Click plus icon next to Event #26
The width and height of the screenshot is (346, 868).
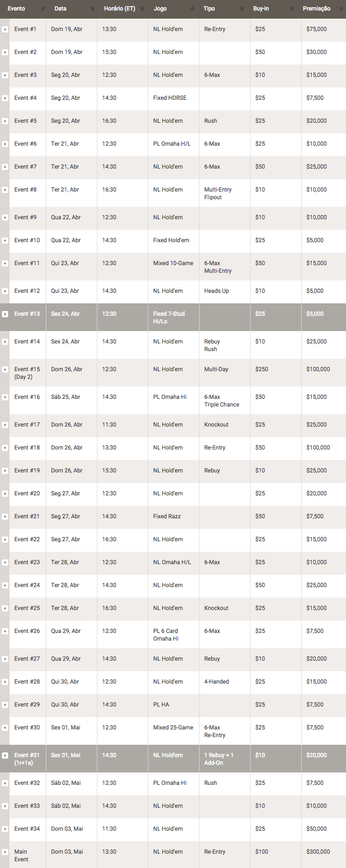(5, 632)
